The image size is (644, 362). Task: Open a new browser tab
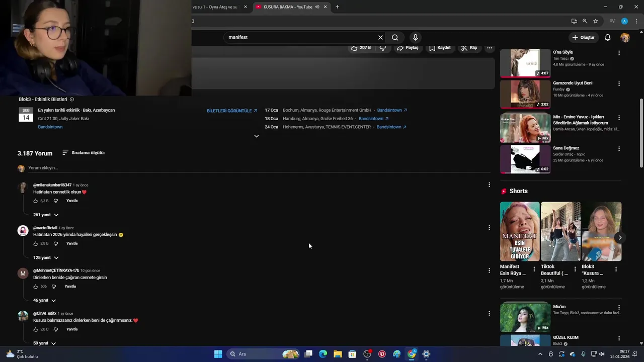tap(337, 7)
